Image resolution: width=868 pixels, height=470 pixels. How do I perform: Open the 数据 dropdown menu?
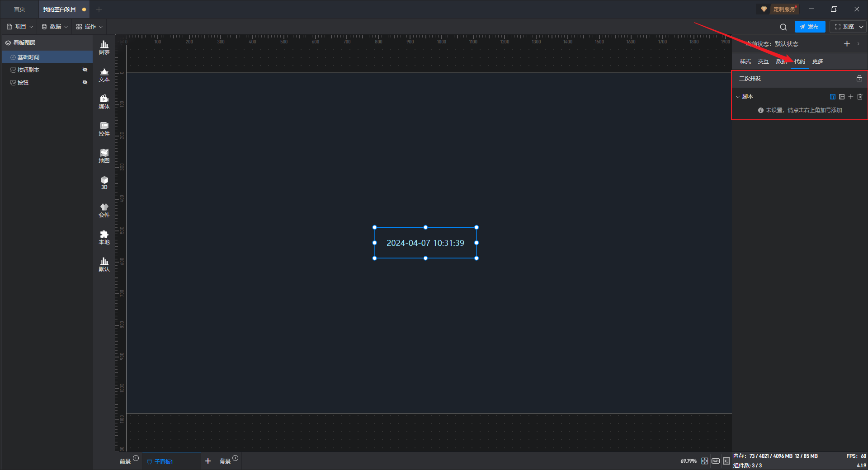55,27
